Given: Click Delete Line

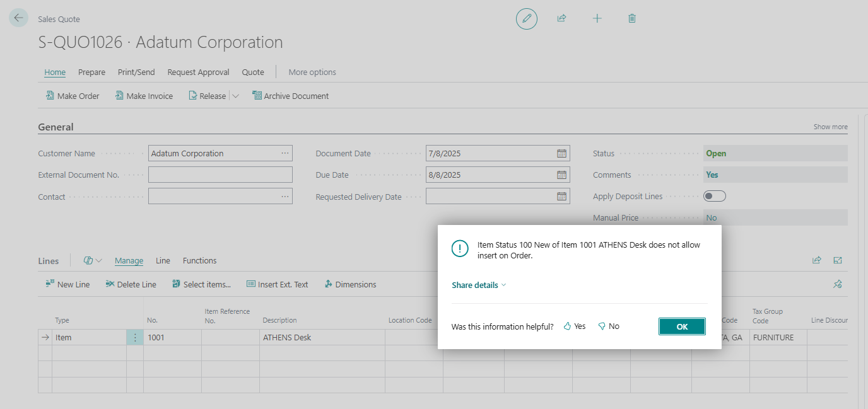Looking at the screenshot, I should tap(131, 284).
